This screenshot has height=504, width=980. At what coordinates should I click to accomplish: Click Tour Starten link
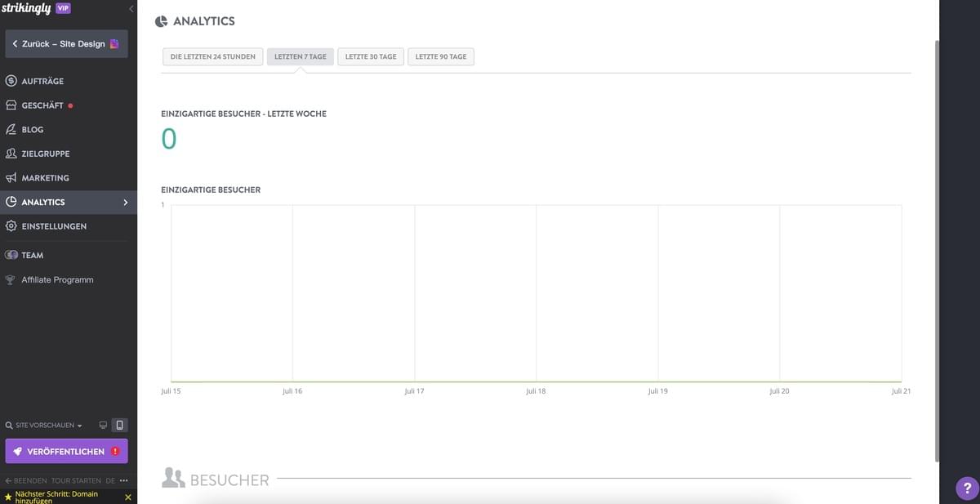76,481
